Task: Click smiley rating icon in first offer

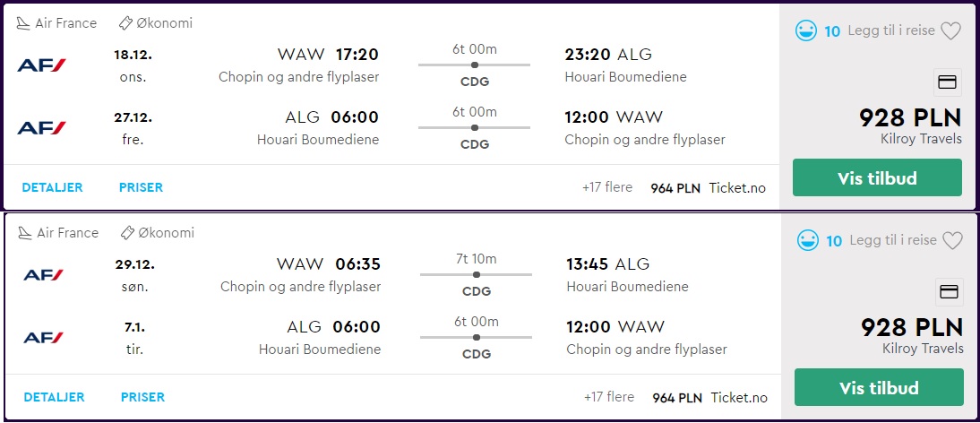Action: tap(805, 30)
